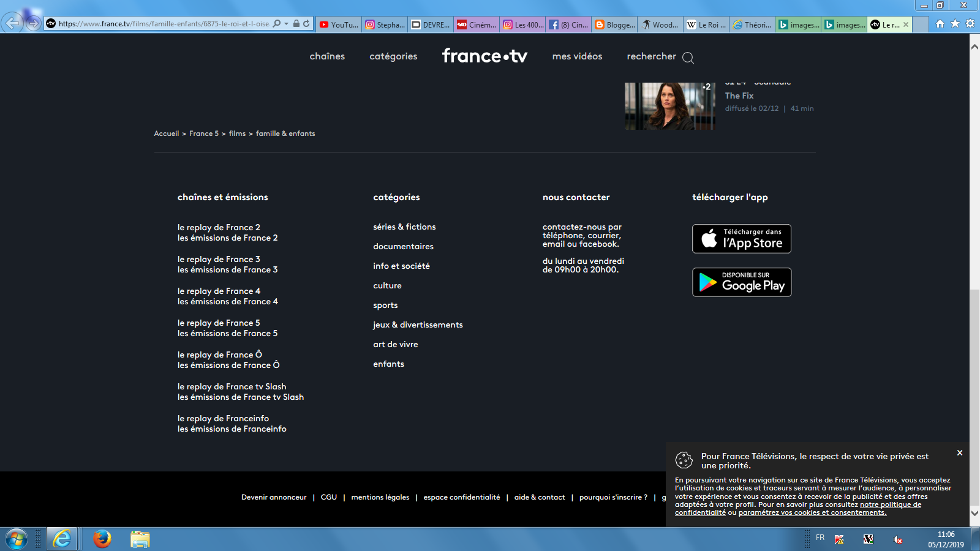Go to films breadcrumb

(x=237, y=133)
